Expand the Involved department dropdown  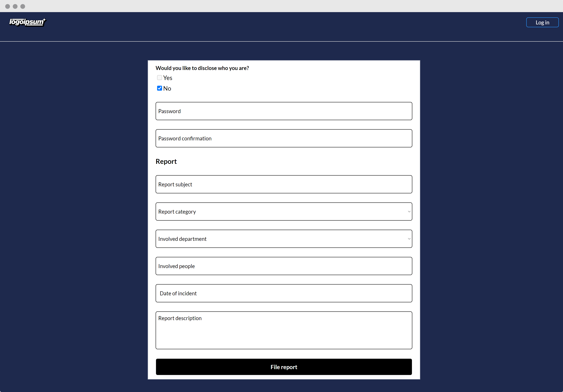click(284, 239)
